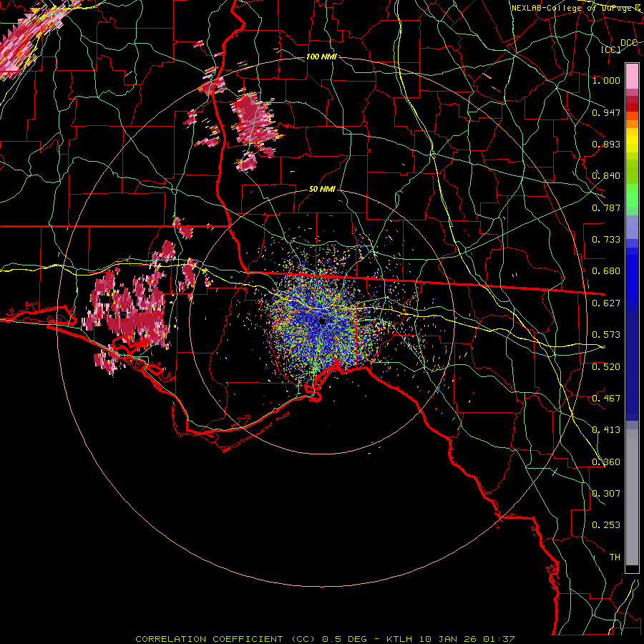
Task: Click the 0.840 scale value
Action: click(606, 176)
